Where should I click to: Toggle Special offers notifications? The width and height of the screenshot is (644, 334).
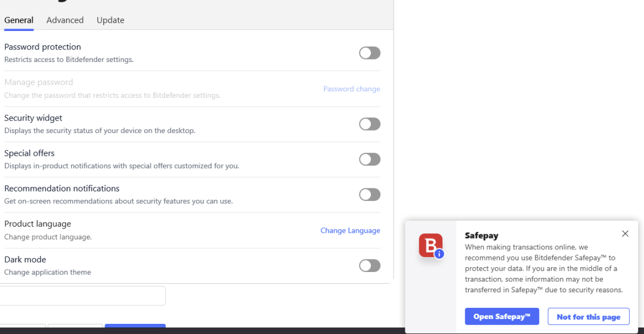coord(370,159)
